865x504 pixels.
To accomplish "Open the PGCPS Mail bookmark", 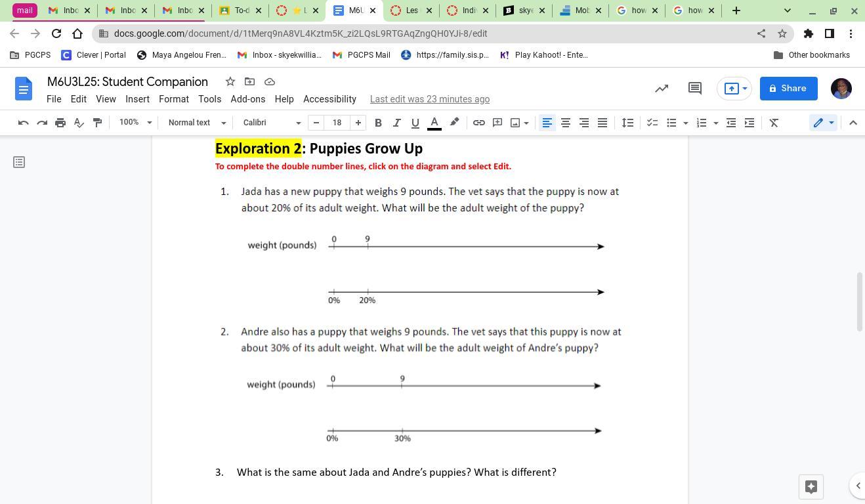I will tap(362, 55).
